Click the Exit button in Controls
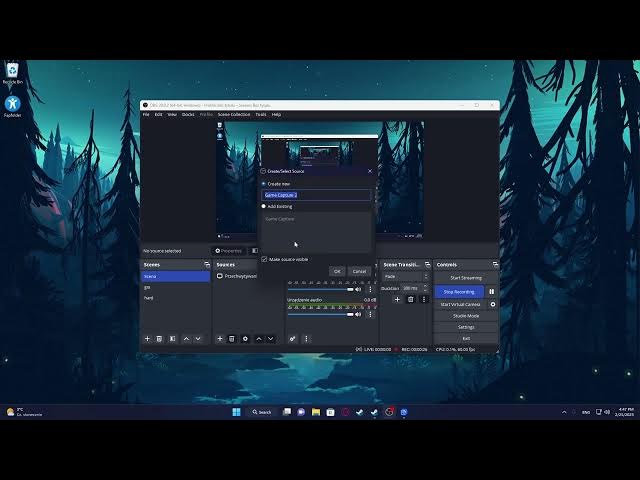The height and width of the screenshot is (480, 640). [x=466, y=338]
